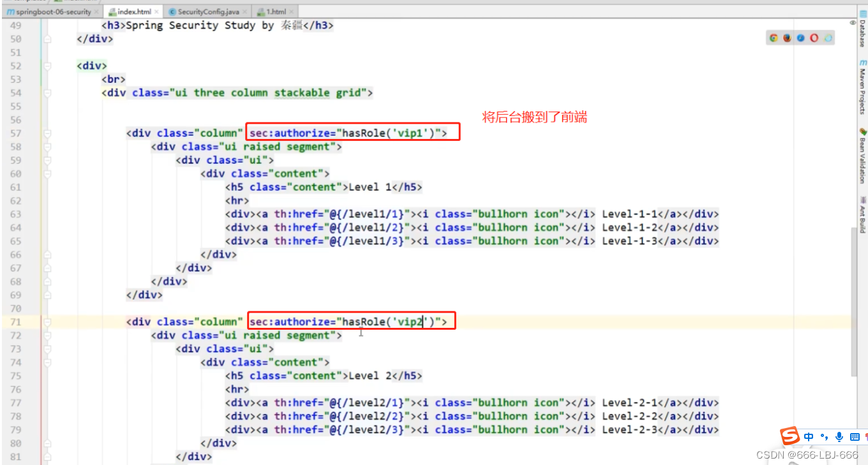Open the Bean Validation tool window

862,156
